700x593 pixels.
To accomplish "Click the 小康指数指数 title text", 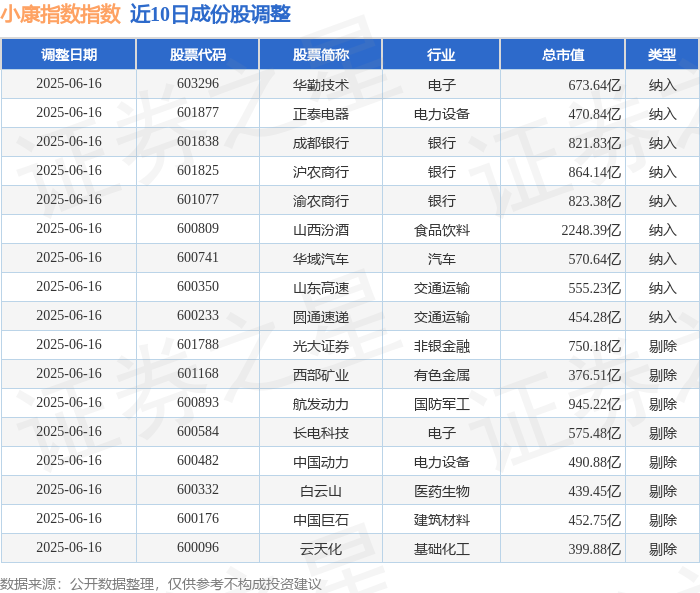I will [x=60, y=14].
